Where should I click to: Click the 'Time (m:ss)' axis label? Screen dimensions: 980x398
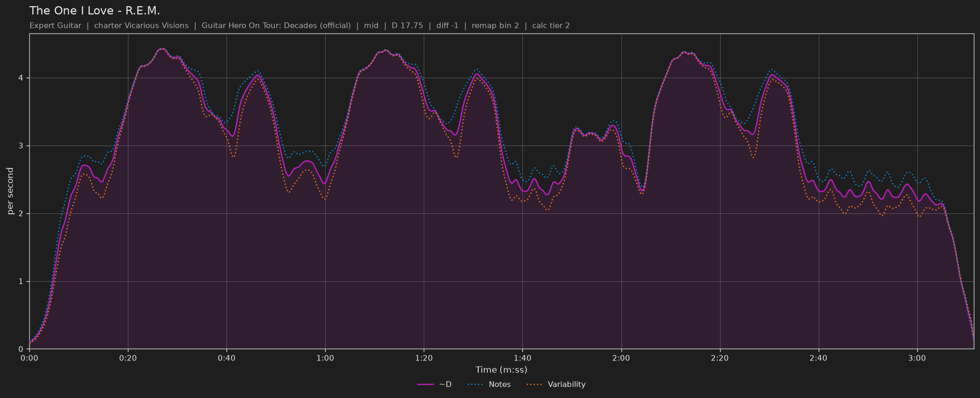(x=501, y=370)
